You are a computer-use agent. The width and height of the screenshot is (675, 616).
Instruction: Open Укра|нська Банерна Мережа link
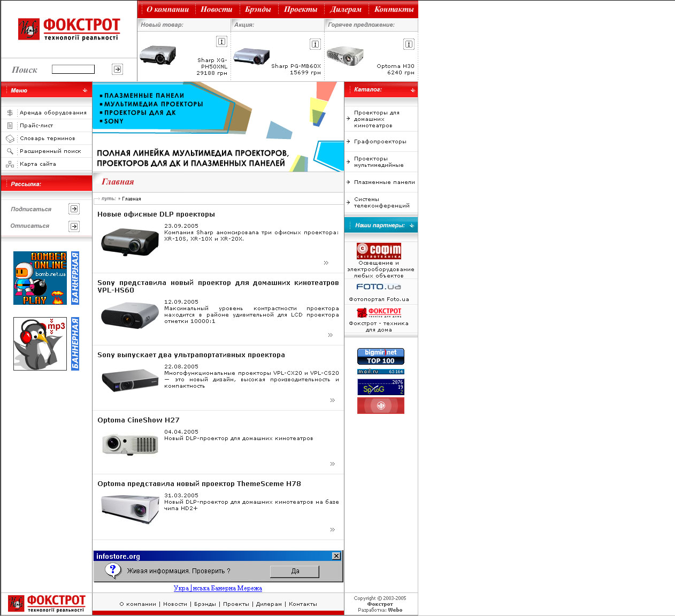(x=218, y=588)
